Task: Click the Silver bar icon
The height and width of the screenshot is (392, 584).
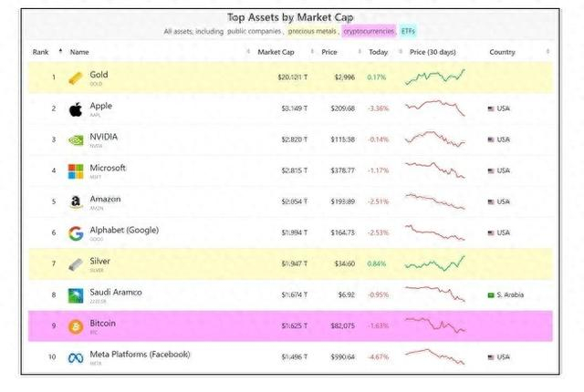Action: pos(76,264)
